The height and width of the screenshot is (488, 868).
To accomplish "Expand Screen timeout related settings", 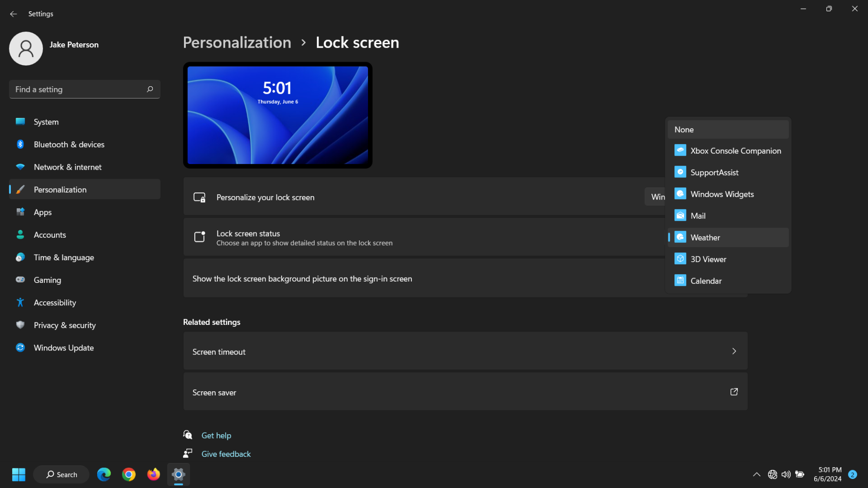I will [734, 351].
